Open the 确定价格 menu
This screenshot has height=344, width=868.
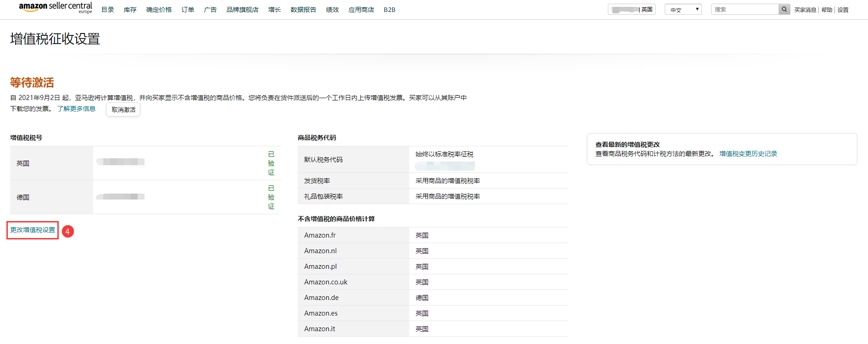[x=159, y=10]
